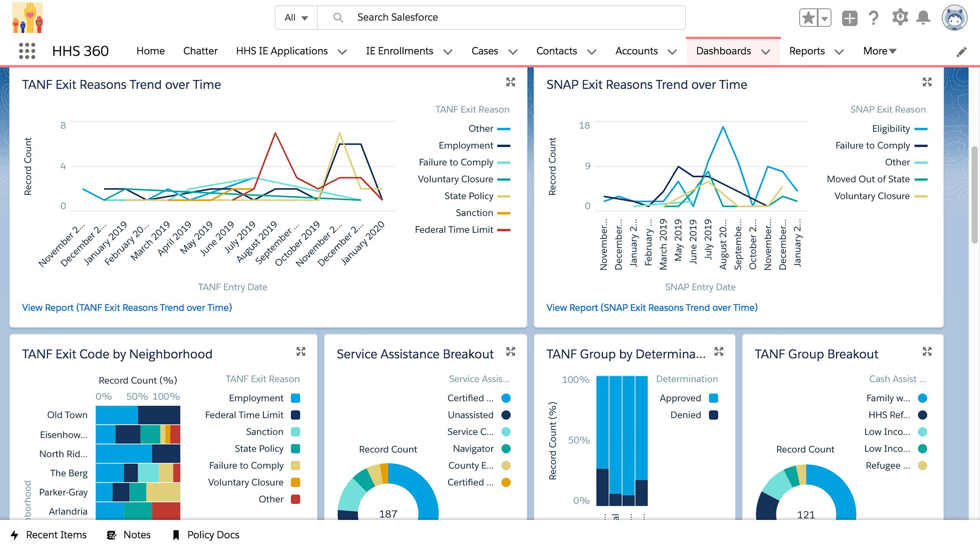
Task: Expand the Dashboards tab chevron
Action: [765, 52]
